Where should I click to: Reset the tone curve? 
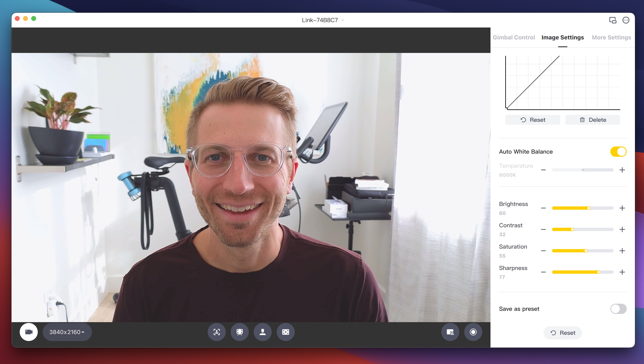[x=533, y=120]
